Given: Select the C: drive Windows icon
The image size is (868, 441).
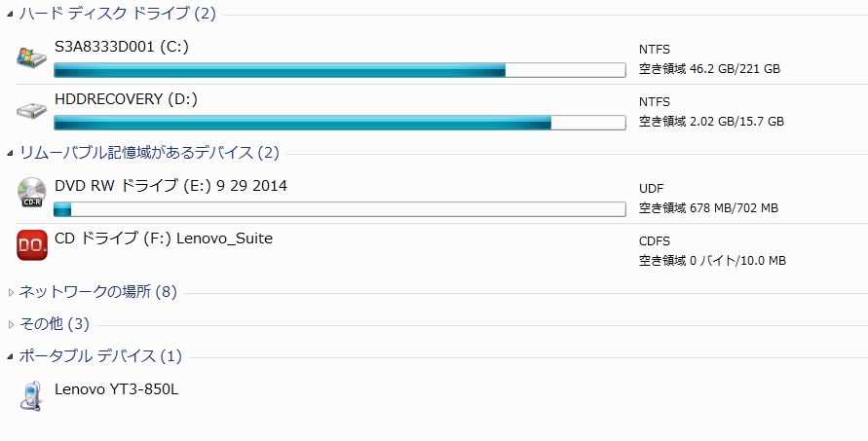Looking at the screenshot, I should click(x=31, y=57).
